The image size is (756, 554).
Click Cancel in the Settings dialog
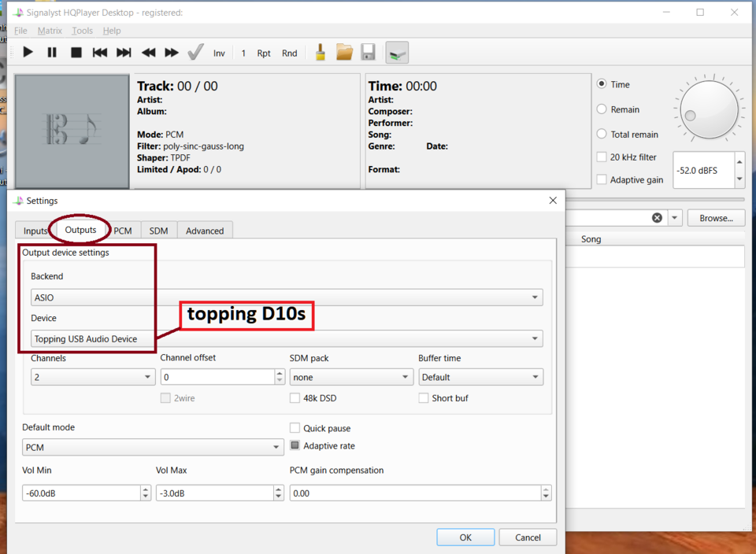pos(528,537)
